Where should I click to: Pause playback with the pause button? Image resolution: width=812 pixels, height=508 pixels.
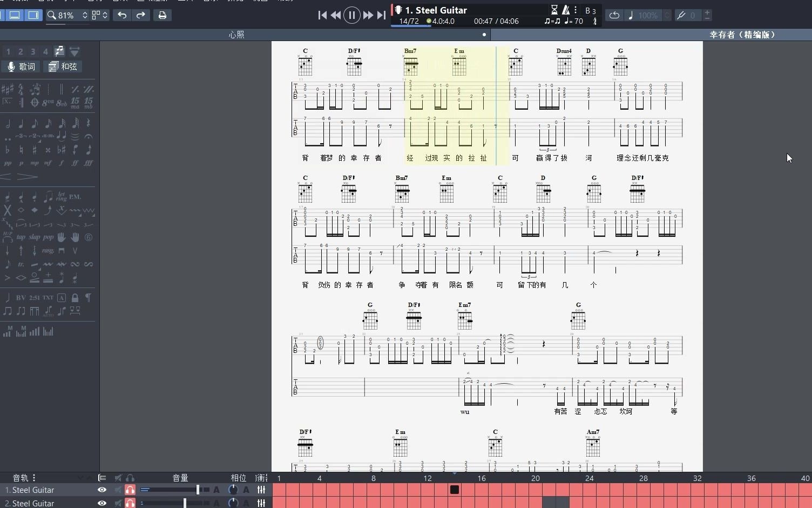[352, 15]
